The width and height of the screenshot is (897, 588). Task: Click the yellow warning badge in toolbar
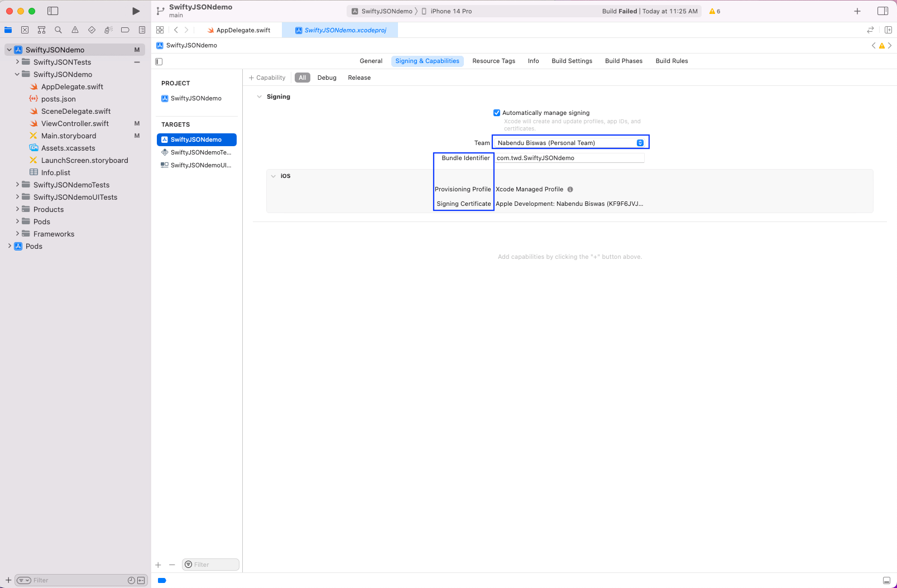coord(714,11)
